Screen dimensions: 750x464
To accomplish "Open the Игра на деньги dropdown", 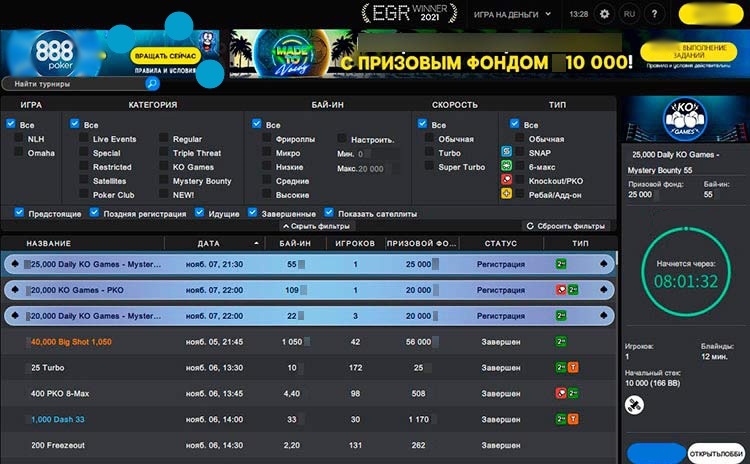I will pos(512,14).
